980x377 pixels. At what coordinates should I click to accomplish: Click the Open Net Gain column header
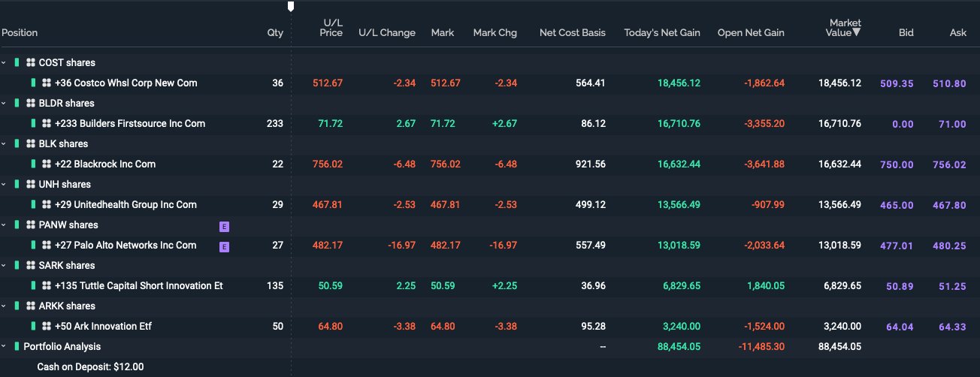coord(751,33)
